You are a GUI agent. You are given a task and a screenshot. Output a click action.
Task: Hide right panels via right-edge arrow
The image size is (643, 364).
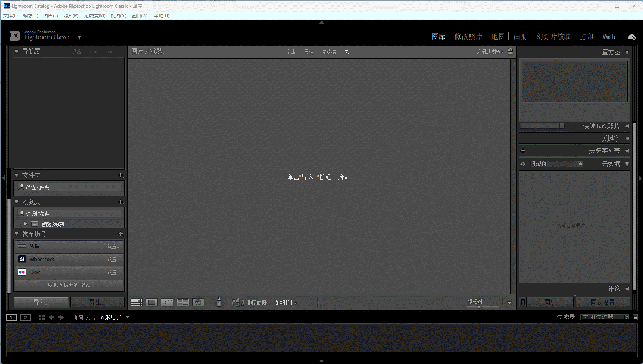[x=640, y=178]
